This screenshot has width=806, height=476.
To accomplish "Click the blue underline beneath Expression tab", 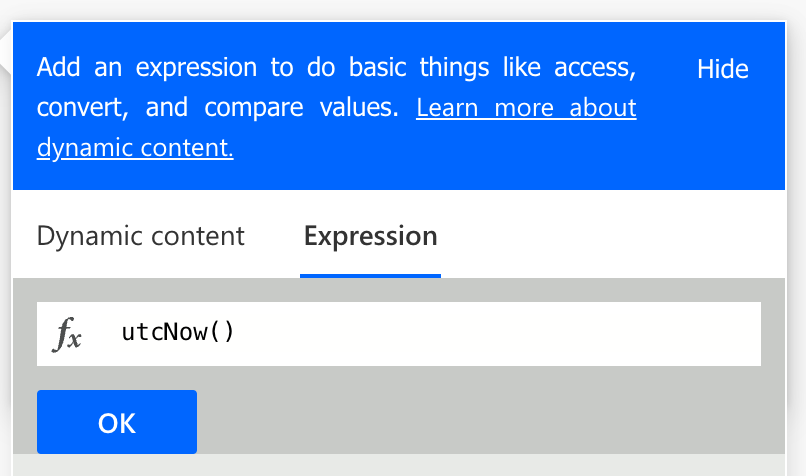I will click(371, 276).
